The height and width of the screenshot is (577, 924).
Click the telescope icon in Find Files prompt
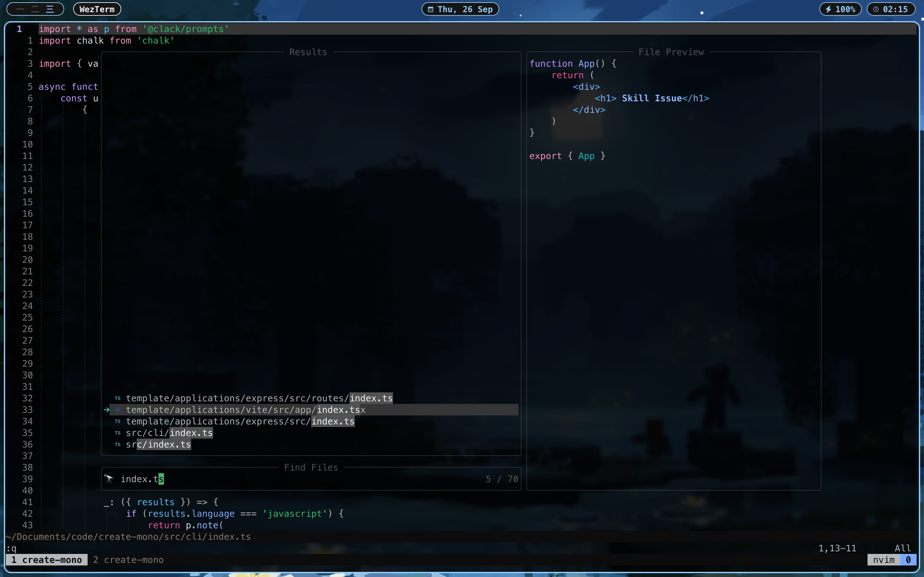click(109, 479)
